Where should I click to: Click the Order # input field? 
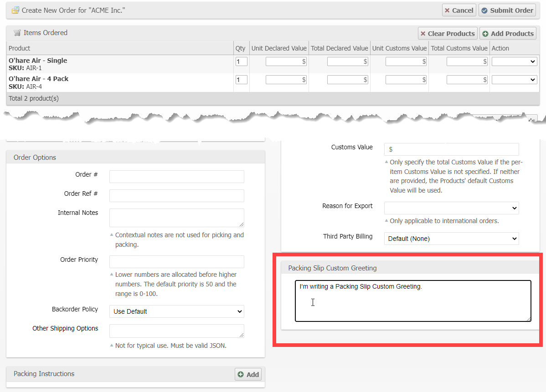(x=176, y=177)
